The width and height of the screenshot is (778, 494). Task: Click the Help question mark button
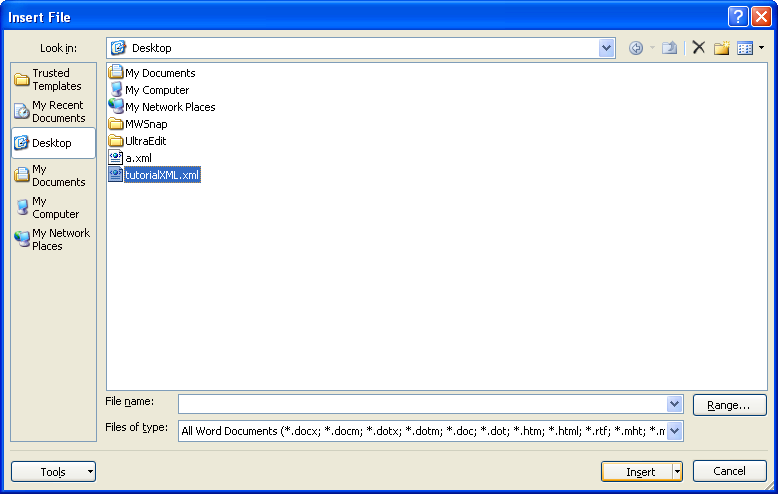pos(738,17)
